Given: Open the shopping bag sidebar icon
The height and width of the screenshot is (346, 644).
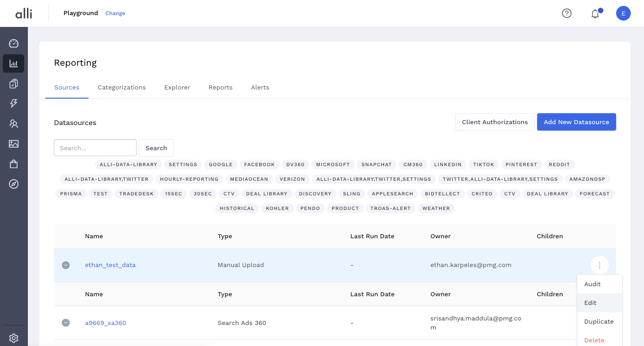Looking at the screenshot, I should point(13,163).
